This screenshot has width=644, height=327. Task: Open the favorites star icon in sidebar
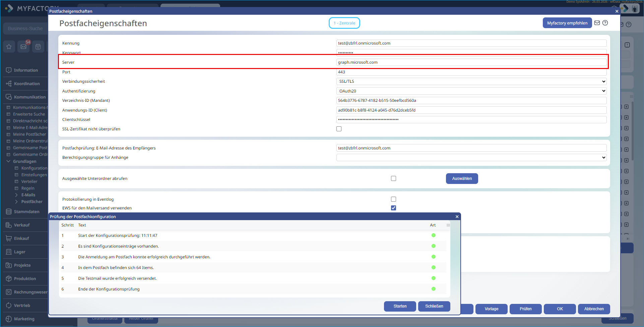(x=9, y=47)
